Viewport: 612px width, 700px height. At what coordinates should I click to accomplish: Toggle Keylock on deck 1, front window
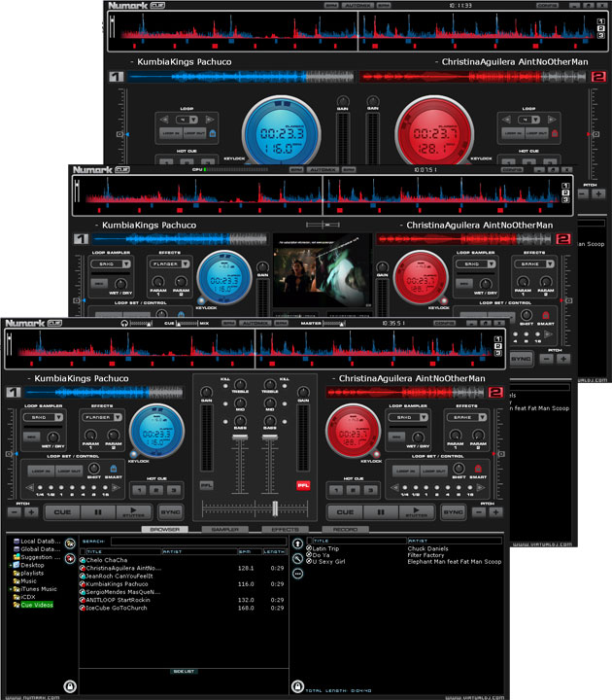point(133,454)
